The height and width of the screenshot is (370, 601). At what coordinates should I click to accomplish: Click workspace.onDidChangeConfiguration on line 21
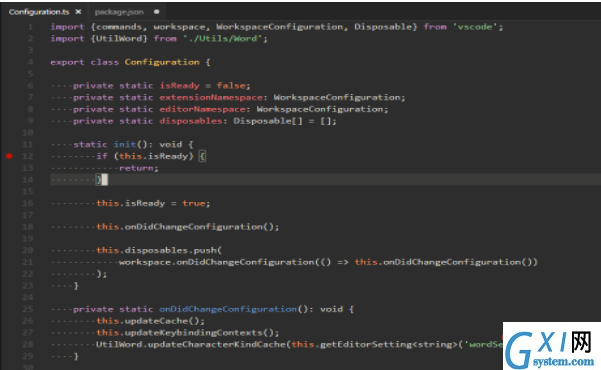click(217, 262)
